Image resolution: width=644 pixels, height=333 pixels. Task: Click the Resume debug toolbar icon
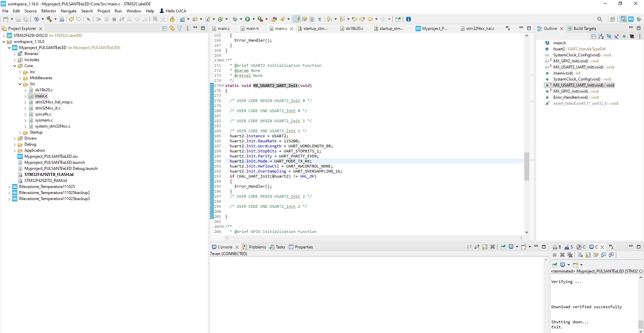pyautogui.click(x=99, y=19)
